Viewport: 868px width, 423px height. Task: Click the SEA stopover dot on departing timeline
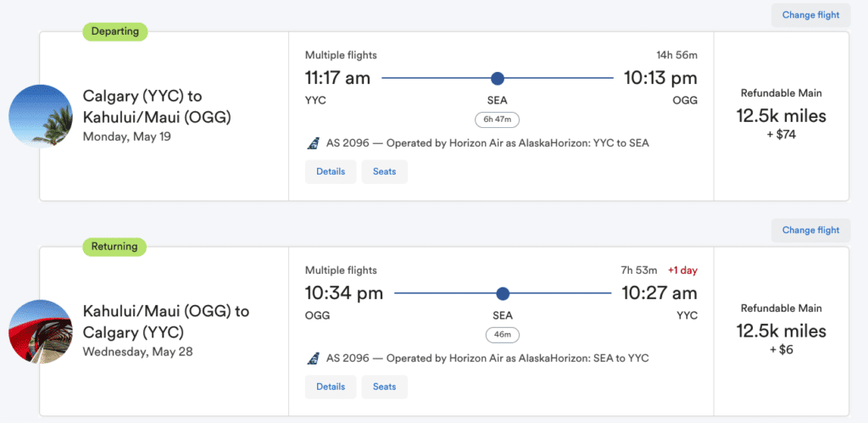(x=498, y=79)
